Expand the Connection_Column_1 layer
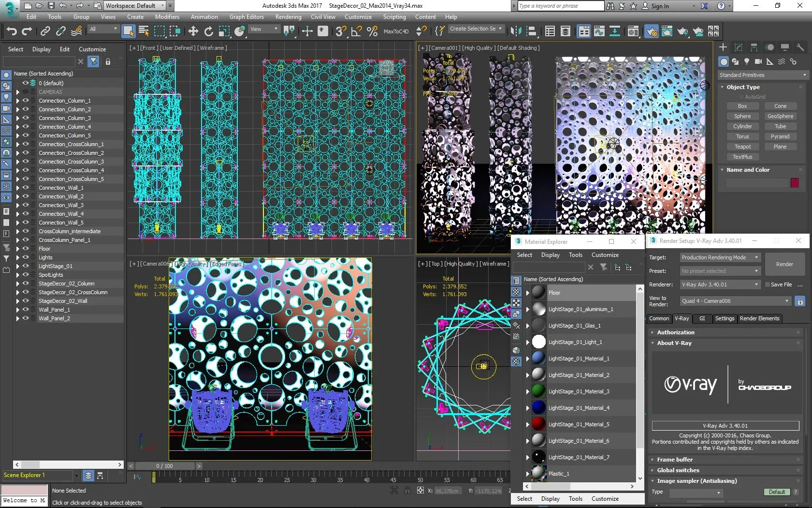 [18, 101]
